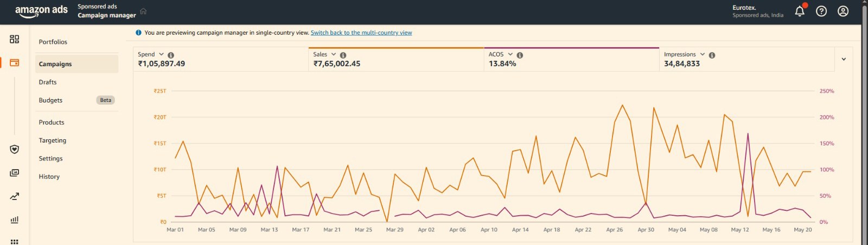The image size is (868, 245).
Task: Open Budgets Beta in the side menu
Action: tap(76, 100)
